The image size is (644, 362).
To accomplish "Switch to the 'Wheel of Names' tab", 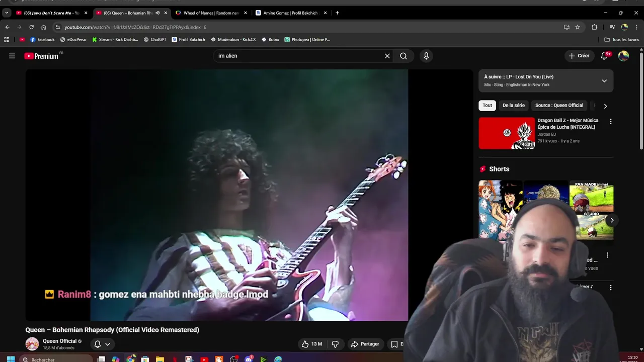I will [211, 13].
